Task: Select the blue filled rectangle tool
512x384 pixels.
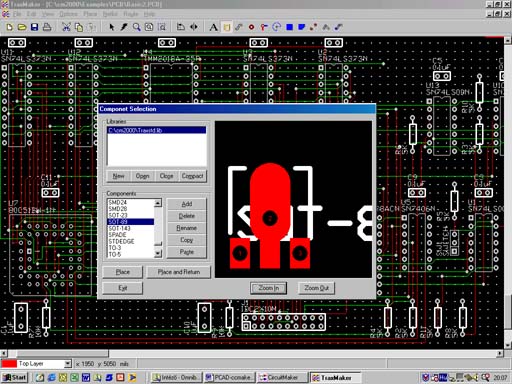Action: [x=289, y=27]
